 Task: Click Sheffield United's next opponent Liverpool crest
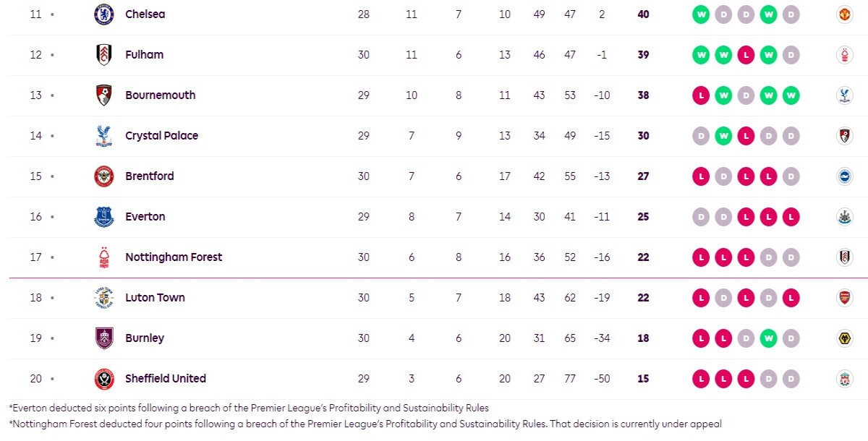(844, 379)
